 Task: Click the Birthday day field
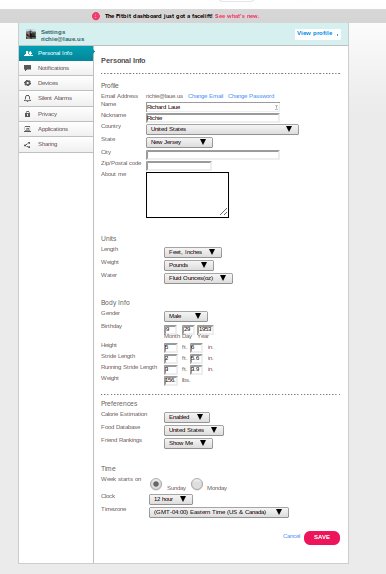click(188, 330)
